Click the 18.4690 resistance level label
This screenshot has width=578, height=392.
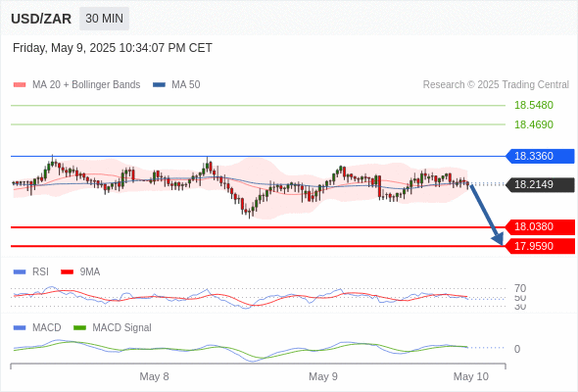click(x=534, y=124)
